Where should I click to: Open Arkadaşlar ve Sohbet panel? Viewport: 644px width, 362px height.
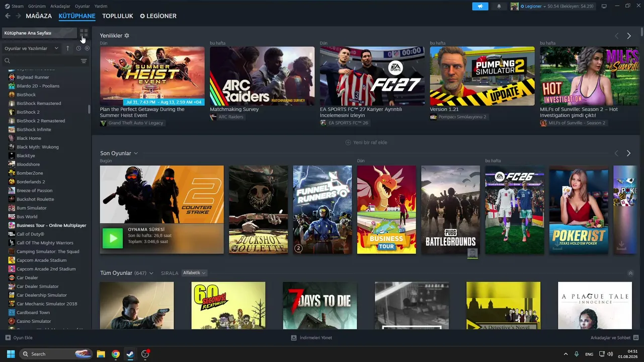(614, 338)
